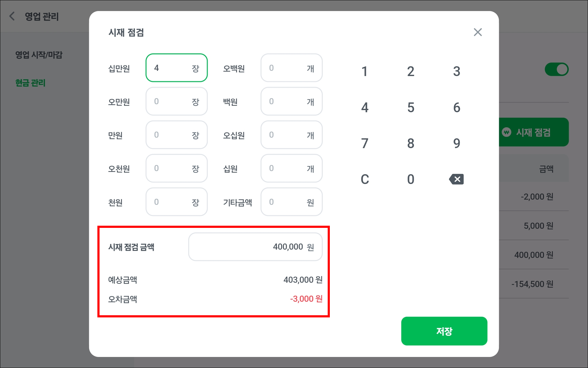This screenshot has width=588, height=368.
Task: Select the 오만원 count field
Action: point(176,101)
